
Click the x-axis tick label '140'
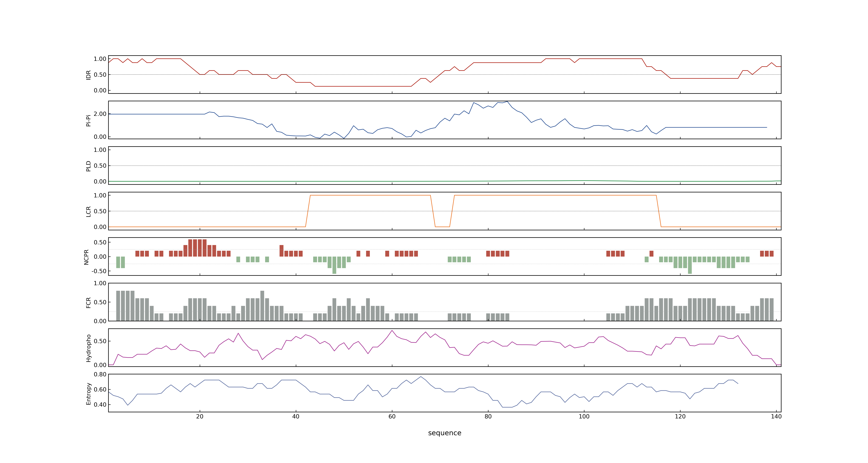coord(776,416)
